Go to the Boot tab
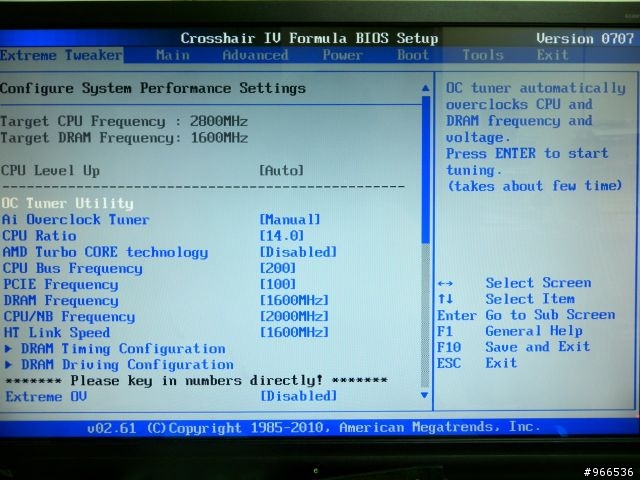Viewport: 640px width, 480px height. pyautogui.click(x=413, y=55)
